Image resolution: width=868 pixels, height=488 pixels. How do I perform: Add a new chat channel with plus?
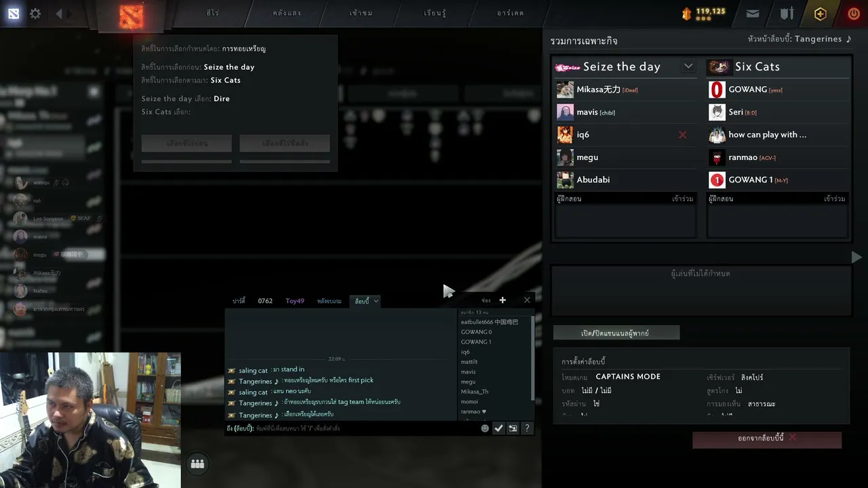click(x=502, y=300)
